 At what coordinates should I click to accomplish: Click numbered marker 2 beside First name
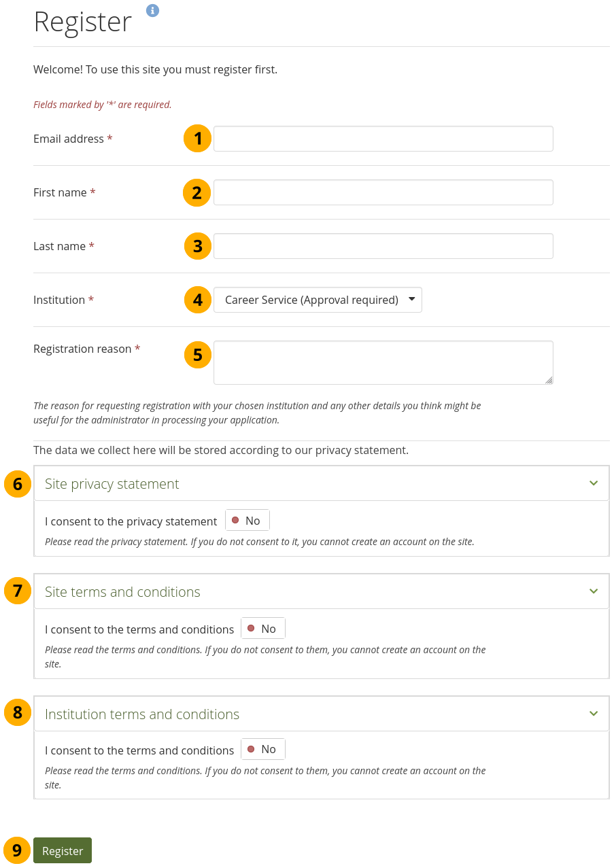197,192
